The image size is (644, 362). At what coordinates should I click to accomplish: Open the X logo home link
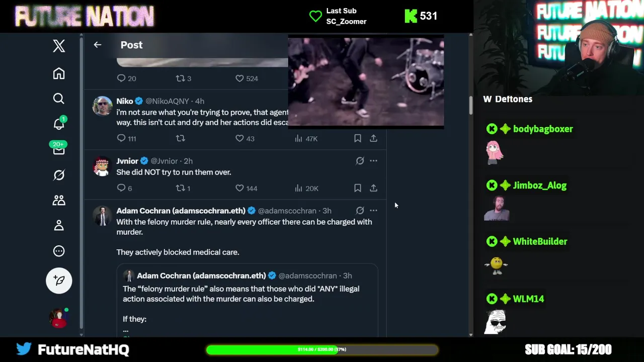(59, 46)
